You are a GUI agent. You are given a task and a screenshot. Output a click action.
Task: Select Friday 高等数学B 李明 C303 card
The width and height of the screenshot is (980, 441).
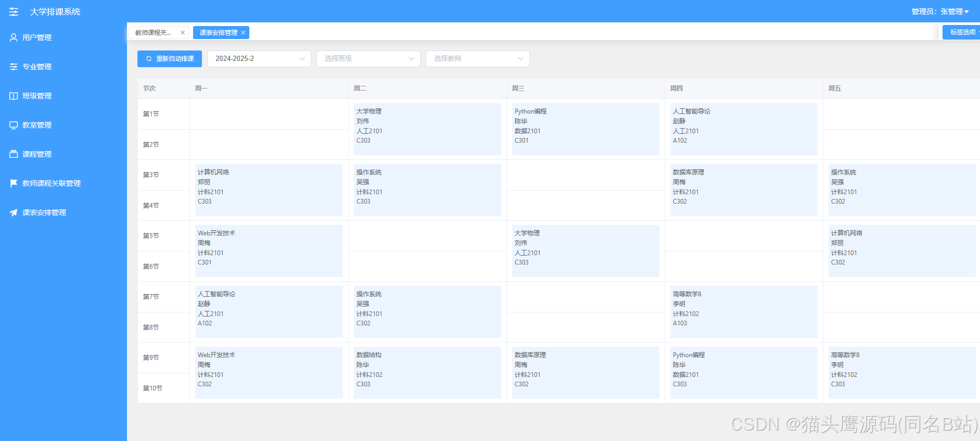902,373
